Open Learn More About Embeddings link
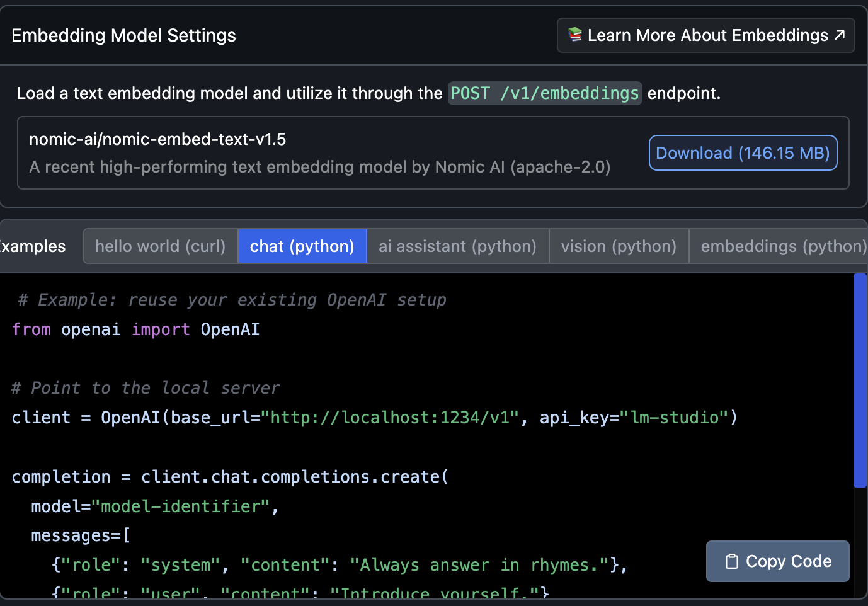Viewport: 868px width, 606px height. 705,35
